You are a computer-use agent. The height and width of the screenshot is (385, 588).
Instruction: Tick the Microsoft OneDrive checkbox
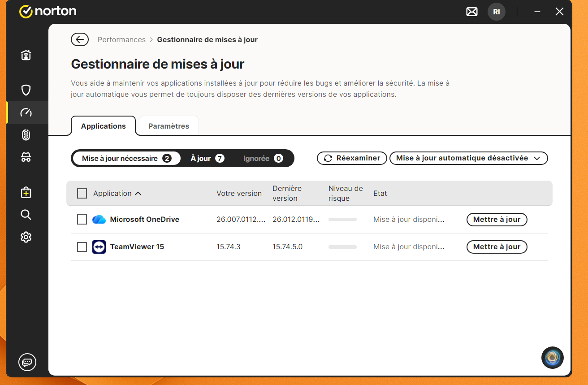82,220
